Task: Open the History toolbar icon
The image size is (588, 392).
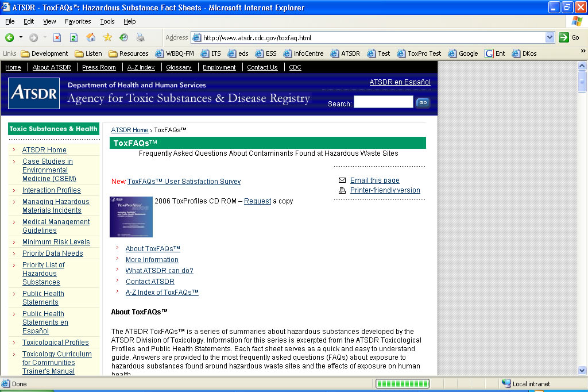Action: (124, 37)
